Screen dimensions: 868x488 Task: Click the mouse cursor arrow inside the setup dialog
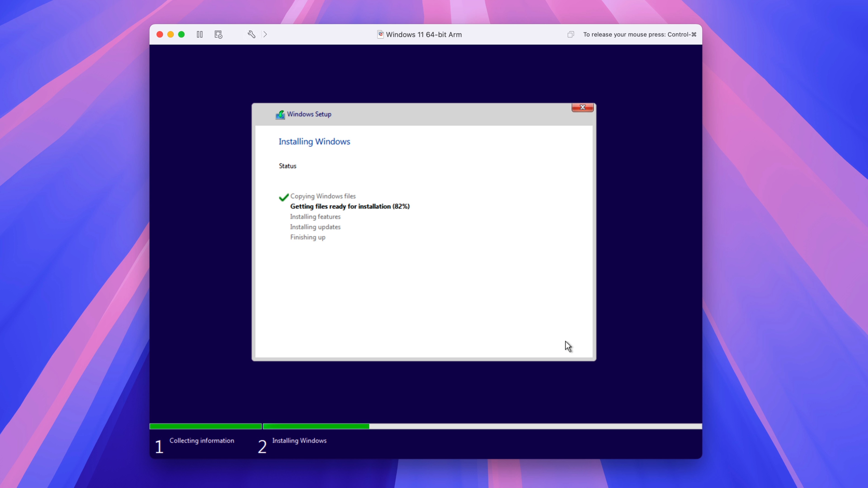click(568, 347)
